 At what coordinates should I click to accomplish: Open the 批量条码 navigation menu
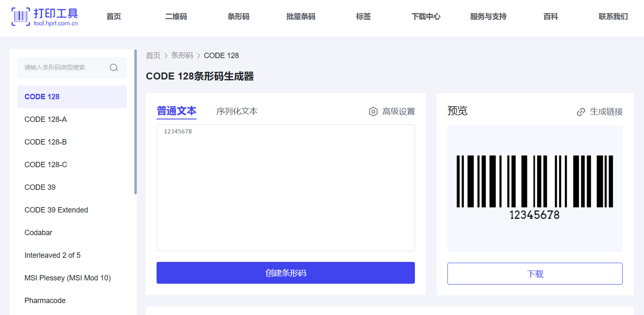click(301, 16)
